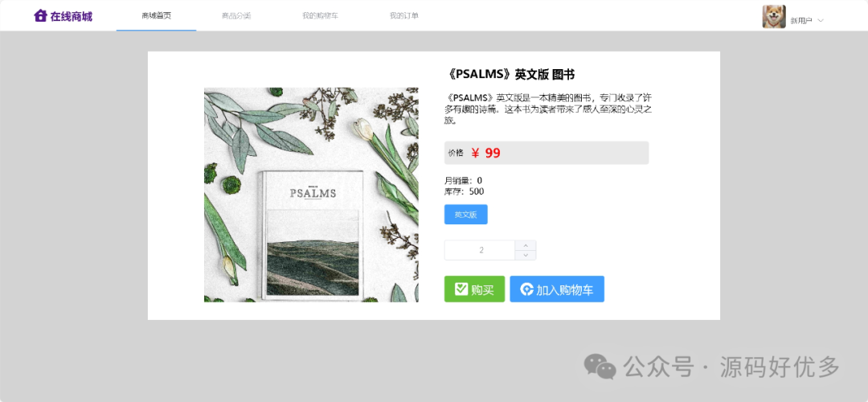Click the blue 加入购物车 button
This screenshot has height=402, width=868.
(557, 289)
